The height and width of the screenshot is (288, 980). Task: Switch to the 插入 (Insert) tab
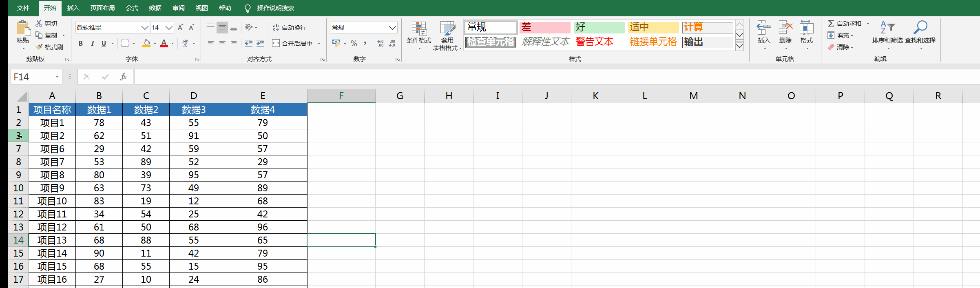(x=73, y=8)
